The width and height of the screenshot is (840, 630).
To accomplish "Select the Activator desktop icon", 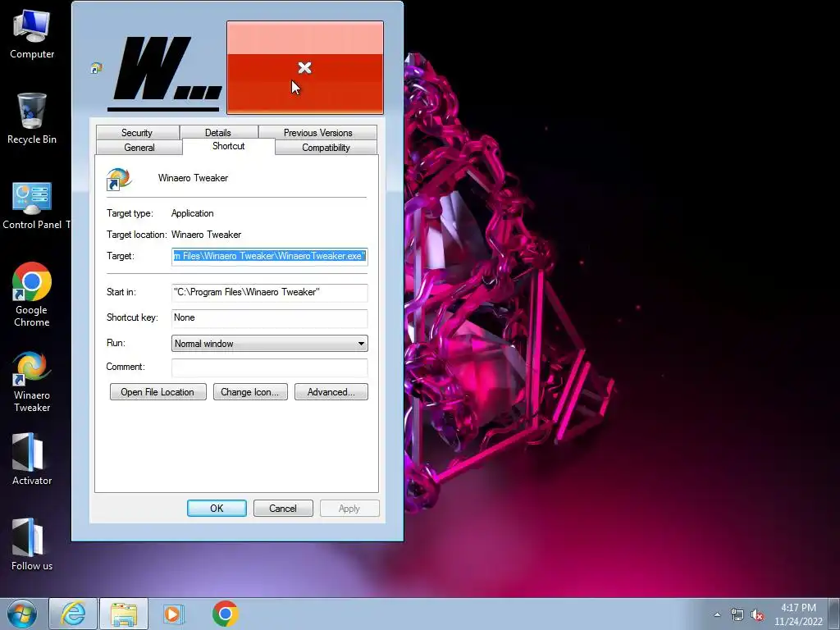I will 32,459.
